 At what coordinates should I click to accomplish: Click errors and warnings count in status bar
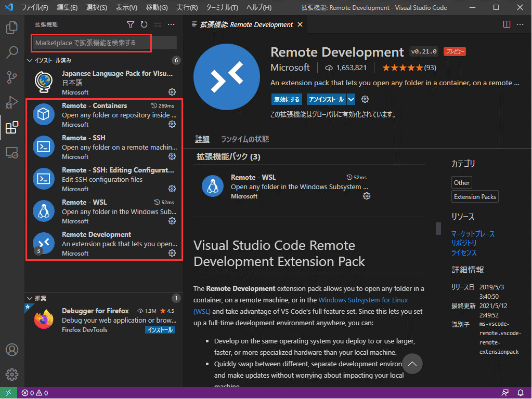click(35, 393)
